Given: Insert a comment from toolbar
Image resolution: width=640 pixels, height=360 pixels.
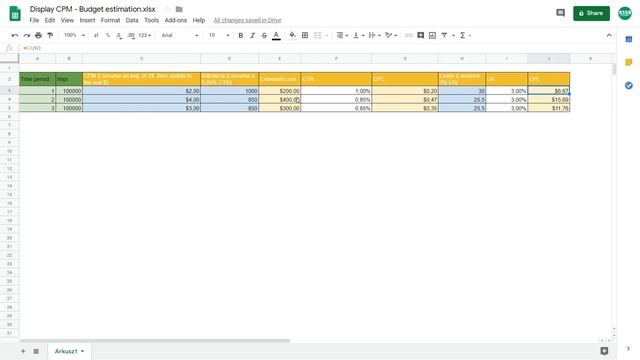Looking at the screenshot, I should click(420, 36).
